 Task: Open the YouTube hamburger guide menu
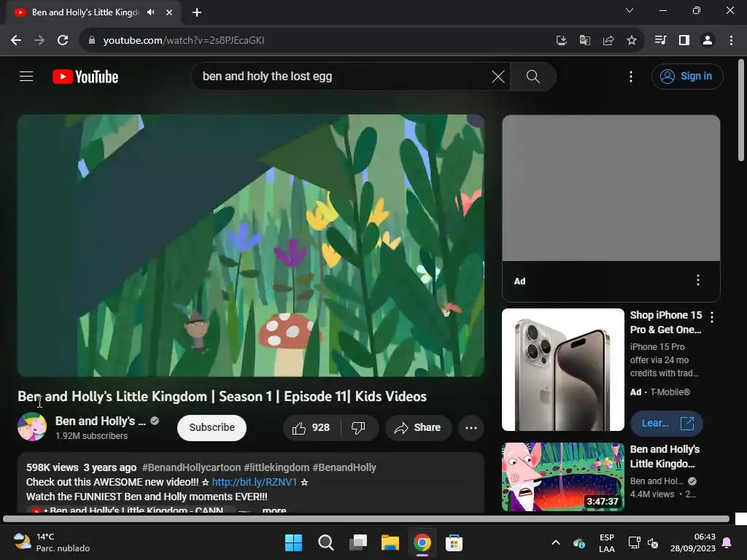[26, 76]
